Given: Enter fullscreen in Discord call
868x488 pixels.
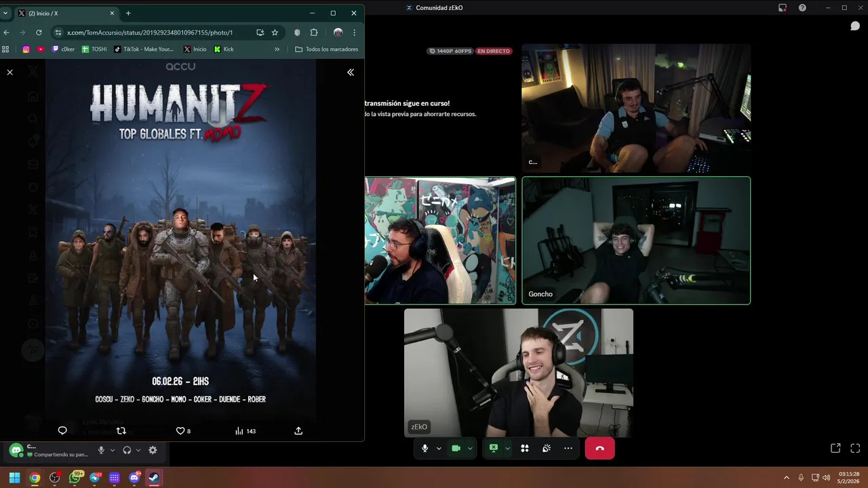Looking at the screenshot, I should tap(855, 448).
